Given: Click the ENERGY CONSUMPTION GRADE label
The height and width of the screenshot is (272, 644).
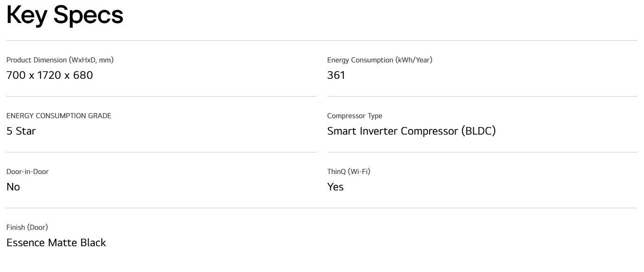Looking at the screenshot, I should pos(59,116).
